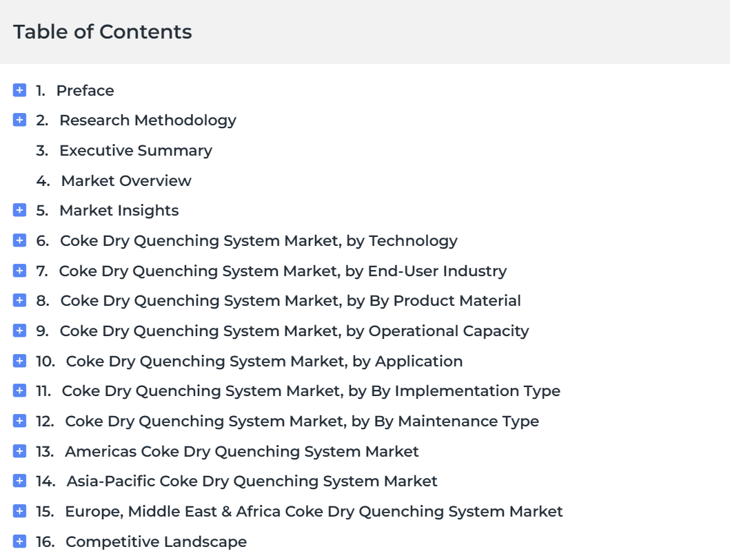The width and height of the screenshot is (730, 560).
Task: Expand Asia-Pacific market section plus icon
Action: coord(19,481)
